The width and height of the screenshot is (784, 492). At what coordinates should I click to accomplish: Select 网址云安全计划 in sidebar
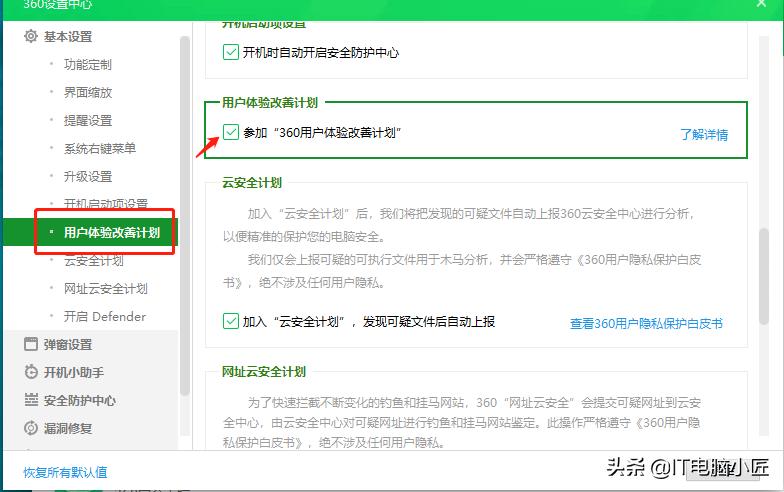click(106, 288)
